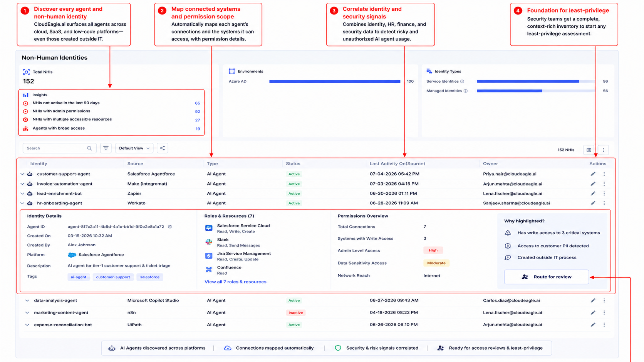The width and height of the screenshot is (644, 362).
Task: Open NHIs with admin permissions insight
Action: (111, 111)
